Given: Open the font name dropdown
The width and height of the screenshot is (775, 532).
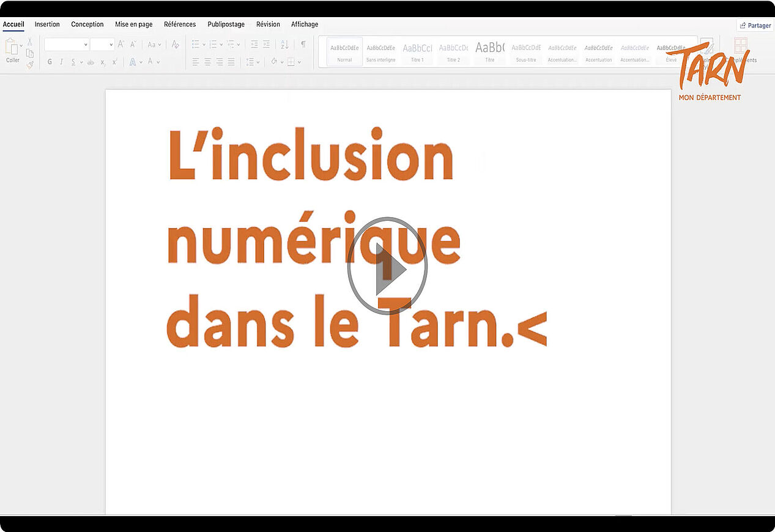Looking at the screenshot, I should point(86,44).
